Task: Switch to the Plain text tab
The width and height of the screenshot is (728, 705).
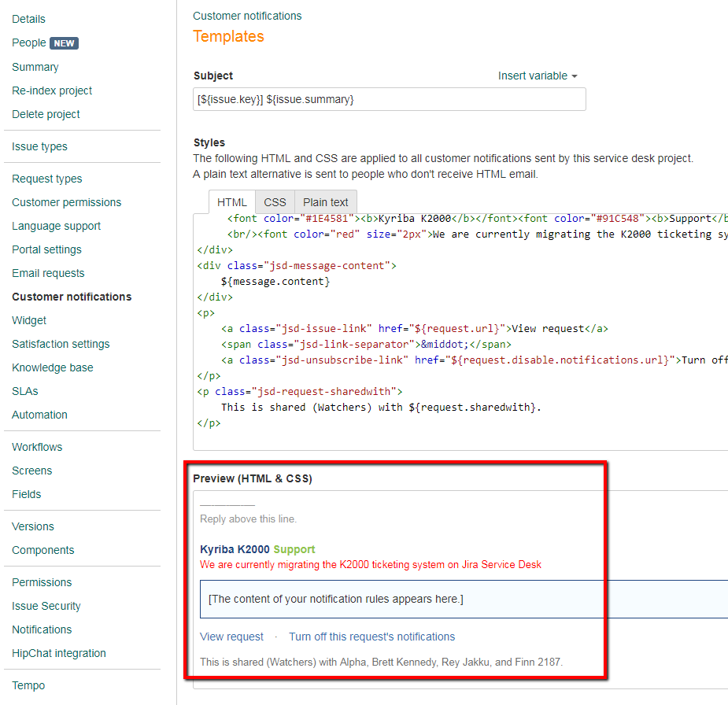Action: tap(325, 201)
